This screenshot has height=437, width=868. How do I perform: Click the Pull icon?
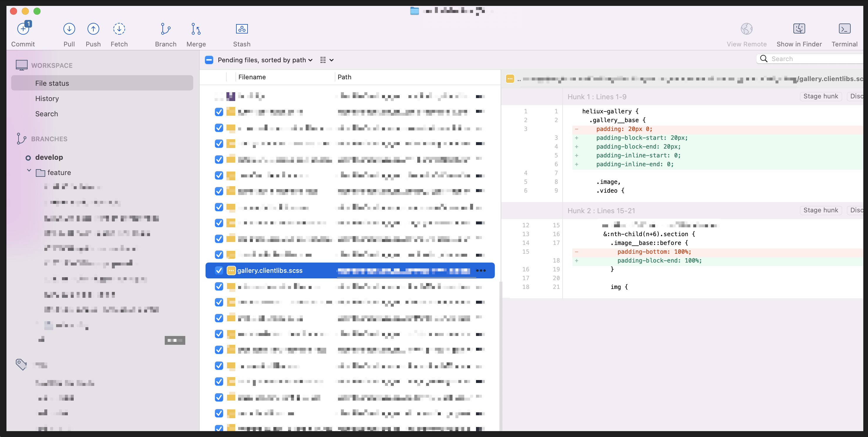click(69, 29)
